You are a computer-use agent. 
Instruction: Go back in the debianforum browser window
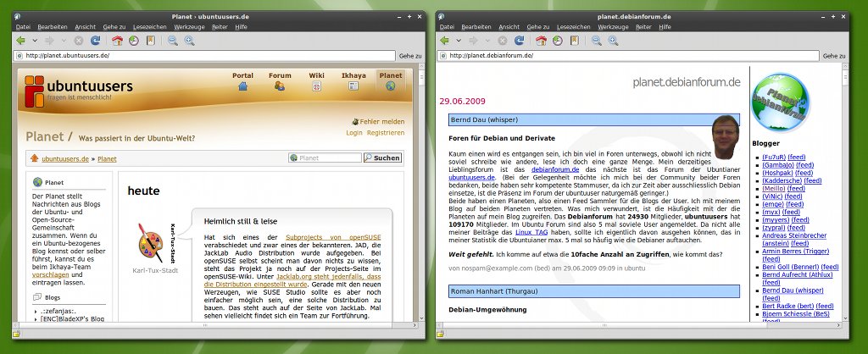(444, 41)
